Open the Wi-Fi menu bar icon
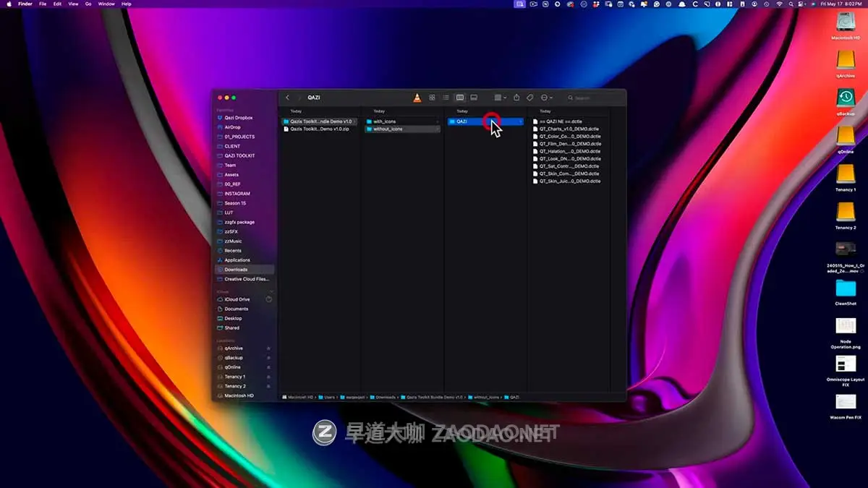Viewport: 868px width, 488px height. 780,4
